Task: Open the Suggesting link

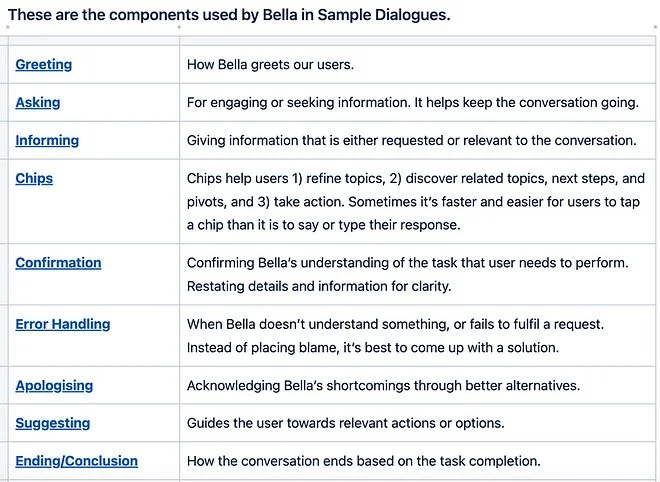Action: pos(53,423)
